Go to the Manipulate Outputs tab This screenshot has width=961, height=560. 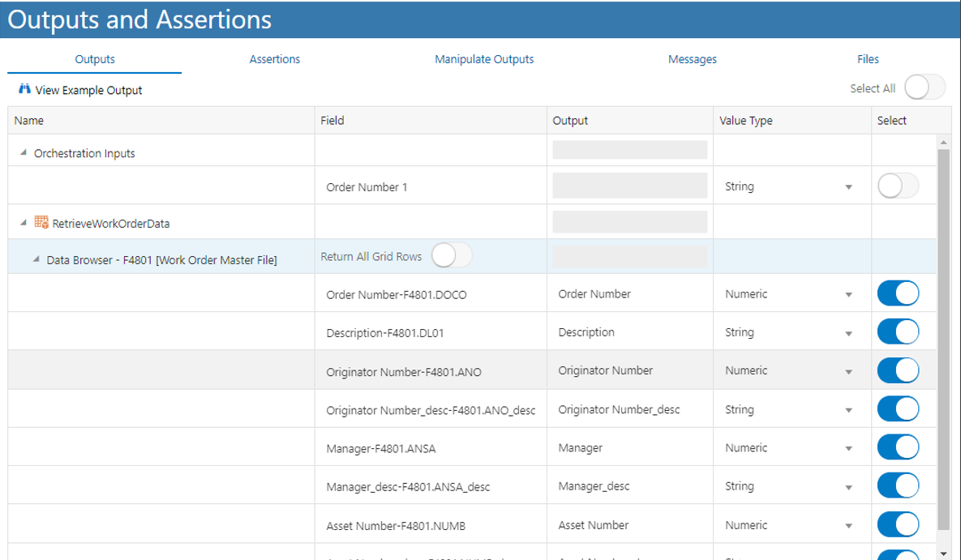tap(484, 59)
